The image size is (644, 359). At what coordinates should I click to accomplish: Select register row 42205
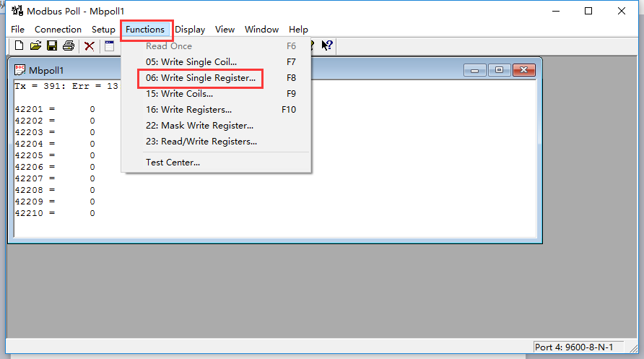[x=55, y=155]
